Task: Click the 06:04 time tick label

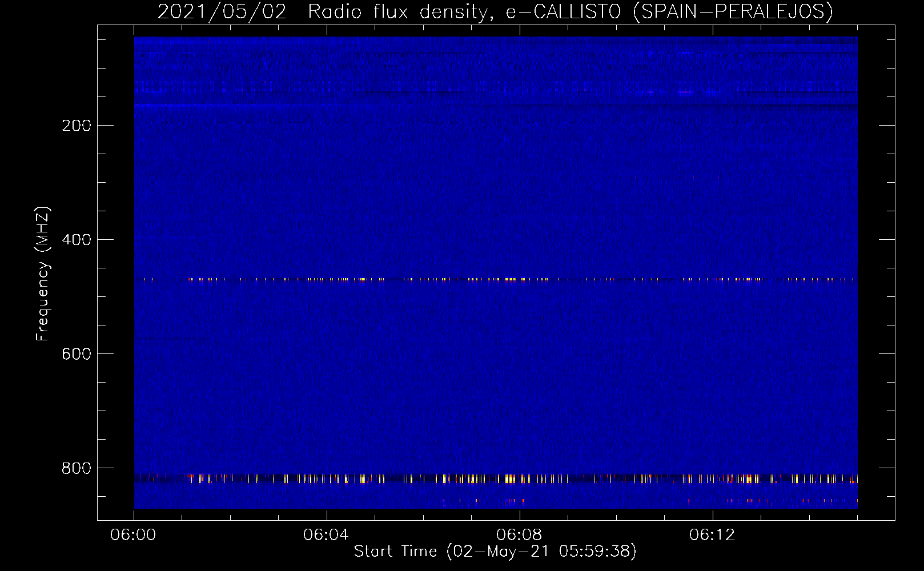Action: (x=326, y=535)
